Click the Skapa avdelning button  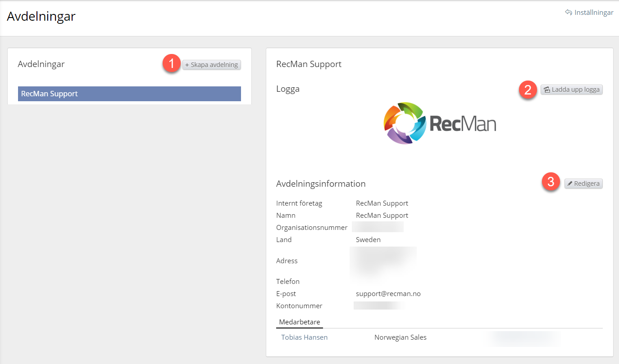212,65
